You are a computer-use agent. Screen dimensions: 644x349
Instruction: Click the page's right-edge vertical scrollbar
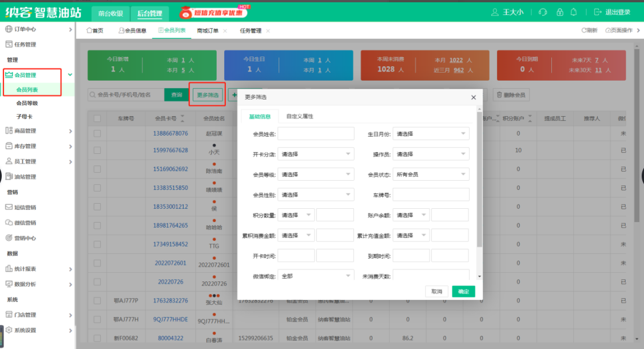click(637, 136)
